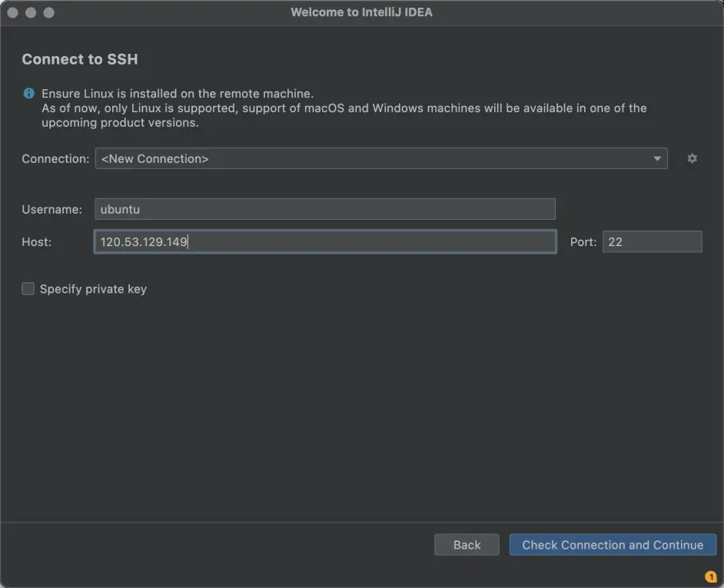Close the Welcome to IntelliJ IDEA window
The image size is (724, 588).
point(13,12)
